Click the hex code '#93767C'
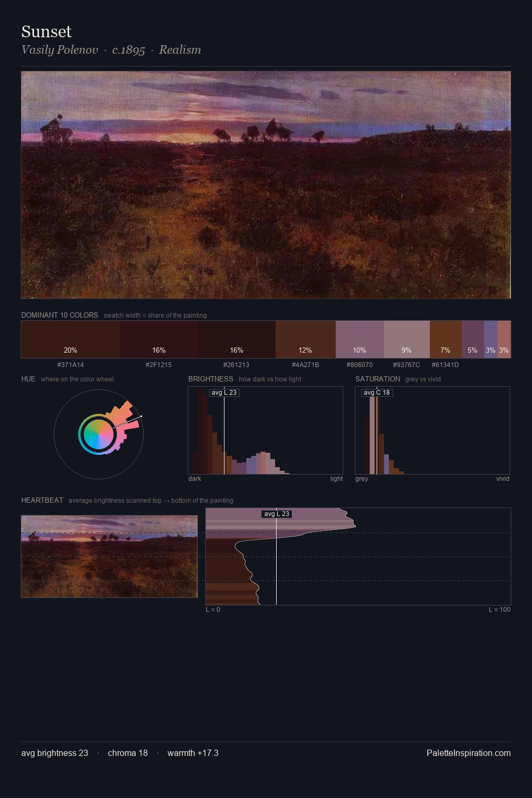Image resolution: width=532 pixels, height=798 pixels. click(x=406, y=365)
